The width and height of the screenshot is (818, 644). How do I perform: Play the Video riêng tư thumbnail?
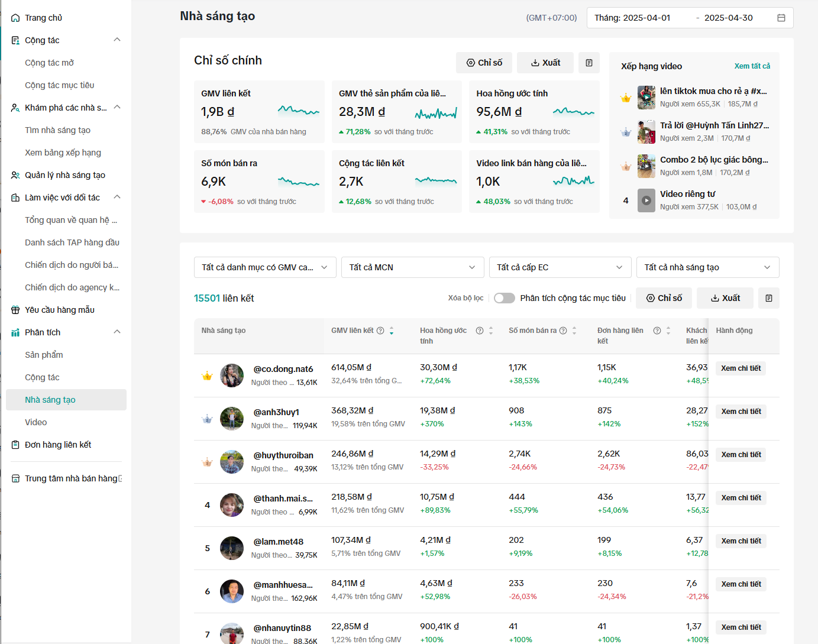click(x=646, y=200)
